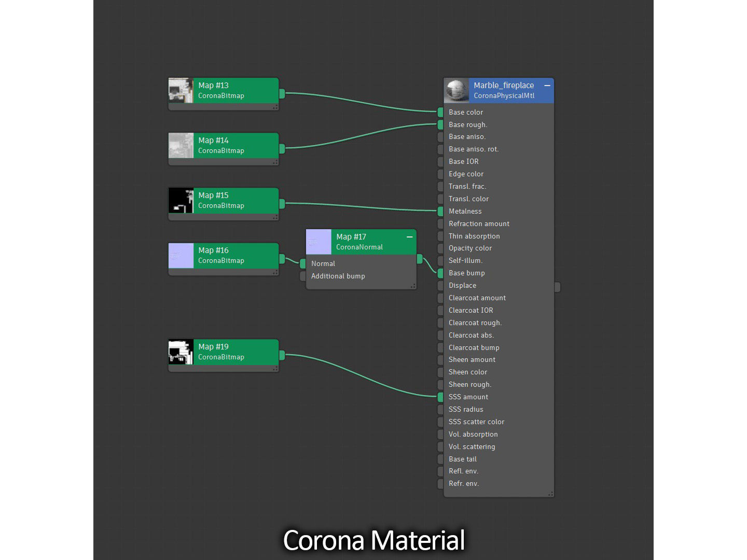The width and height of the screenshot is (747, 560).
Task: Click the output socket of Map #14
Action: pyautogui.click(x=282, y=149)
